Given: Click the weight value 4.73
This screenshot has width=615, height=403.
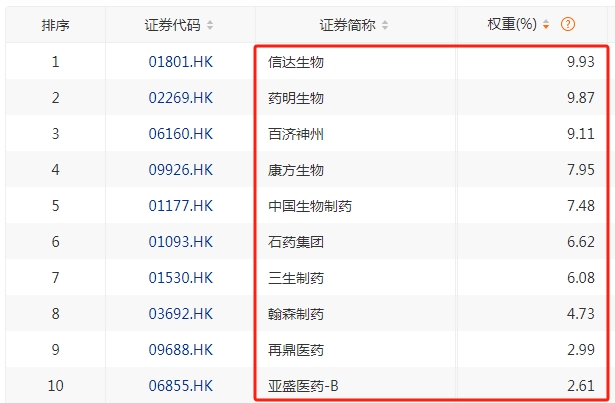Looking at the screenshot, I should [x=580, y=314].
